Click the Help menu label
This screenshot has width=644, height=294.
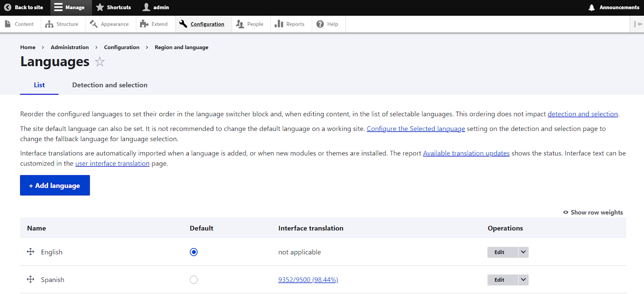[x=332, y=24]
